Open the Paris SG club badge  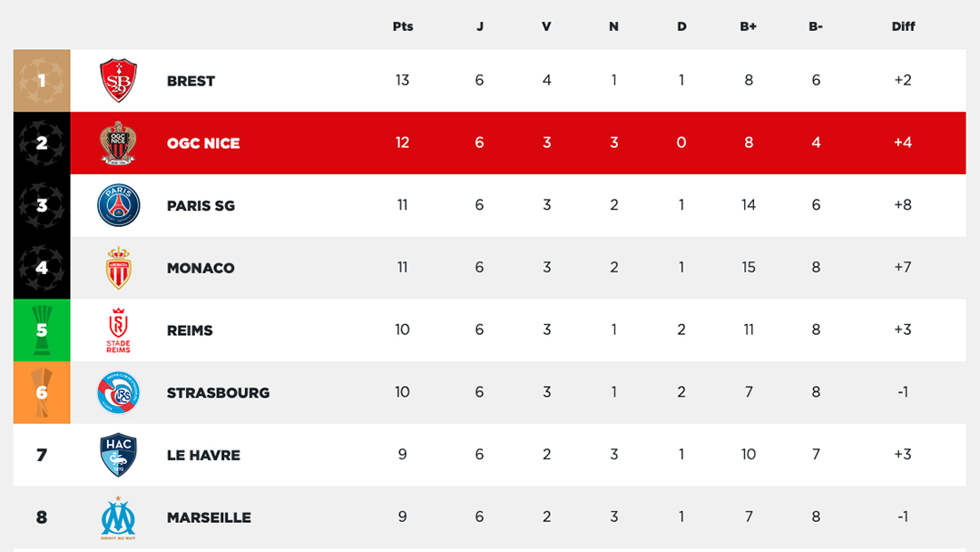pyautogui.click(x=118, y=205)
